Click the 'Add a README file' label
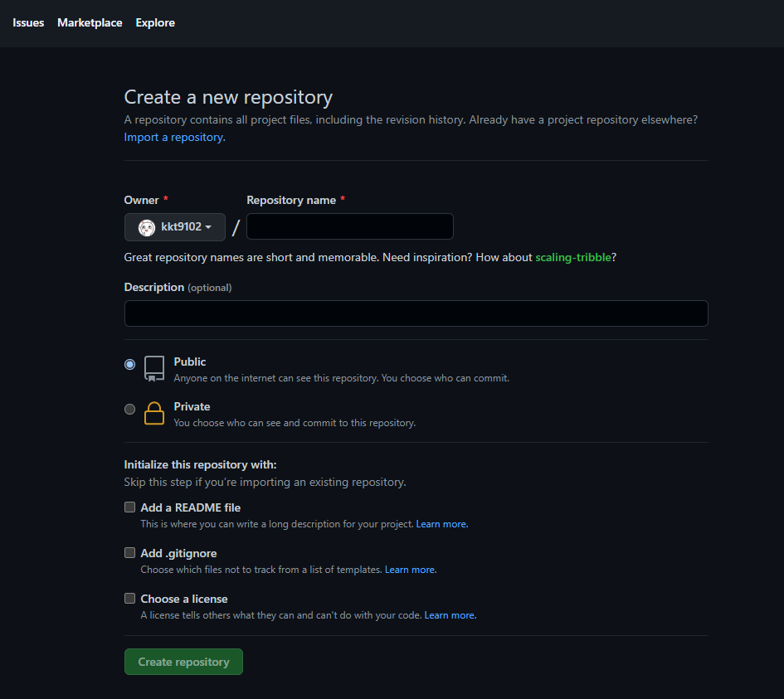Screen dimensions: 784x699 [x=191, y=507]
